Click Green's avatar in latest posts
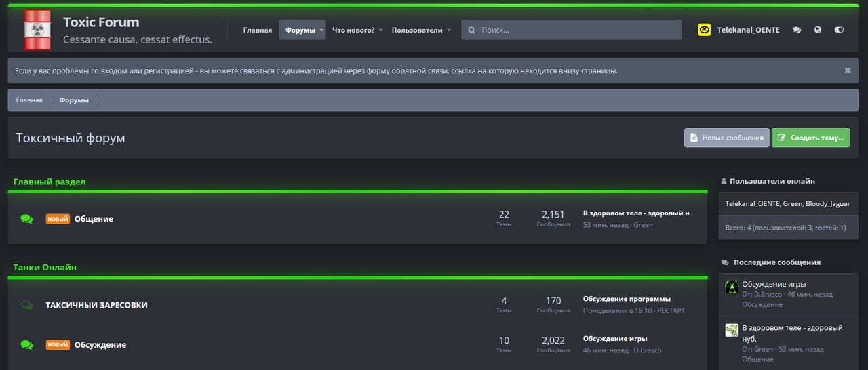Viewport: 868px width, 370px height. coord(732,330)
